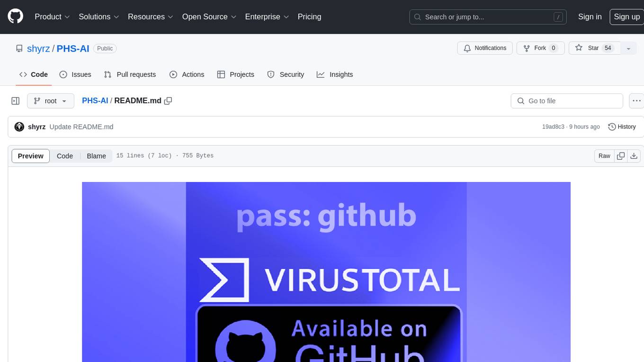
Task: Open the shyrz user profile link
Action: click(x=38, y=48)
